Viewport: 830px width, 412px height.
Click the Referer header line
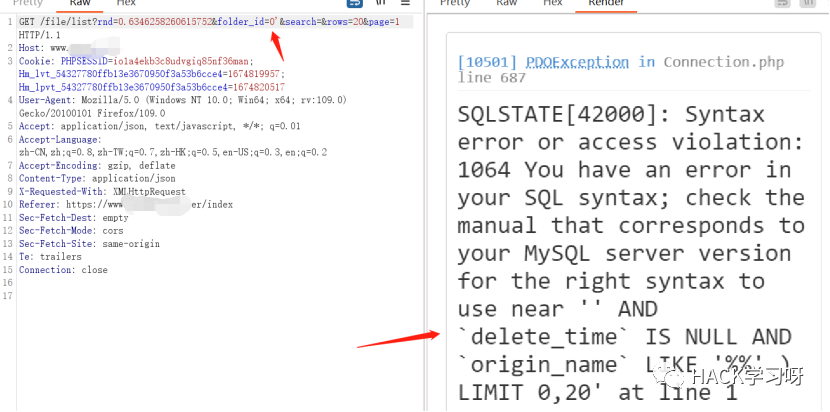coord(126,204)
